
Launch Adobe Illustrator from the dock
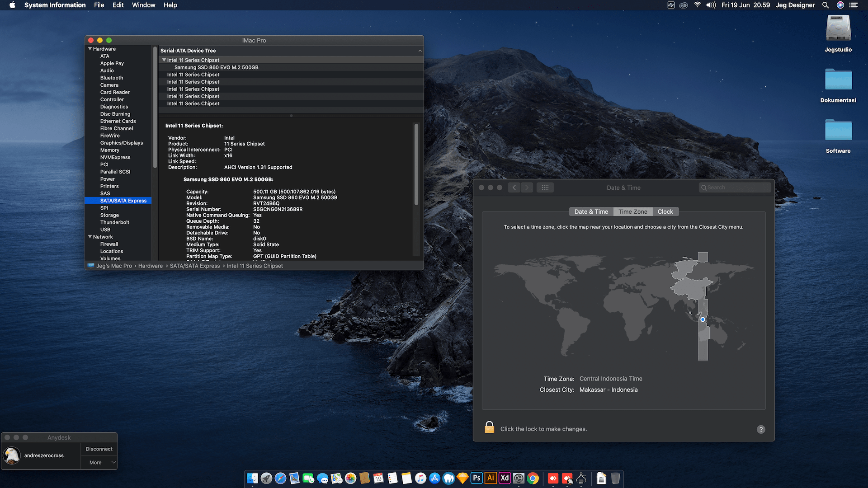coord(491,478)
